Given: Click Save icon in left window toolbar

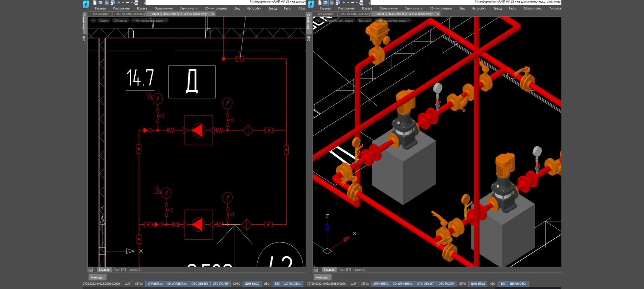Looking at the screenshot, I should [x=107, y=3].
